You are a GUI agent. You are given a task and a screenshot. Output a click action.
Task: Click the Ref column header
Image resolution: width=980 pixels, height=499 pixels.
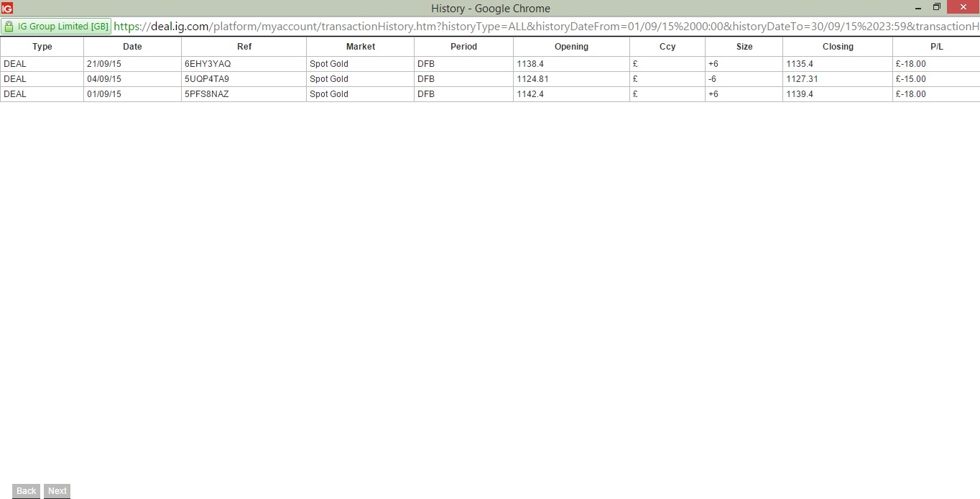[x=244, y=47]
